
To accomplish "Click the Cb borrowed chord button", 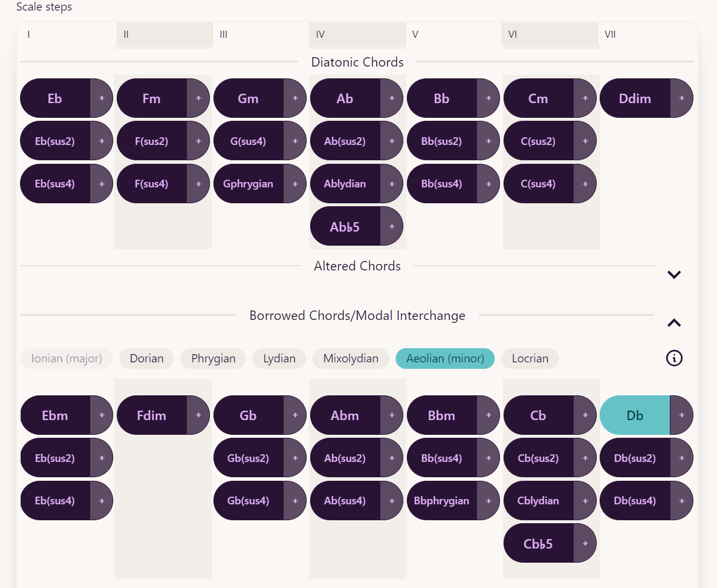I will click(539, 415).
